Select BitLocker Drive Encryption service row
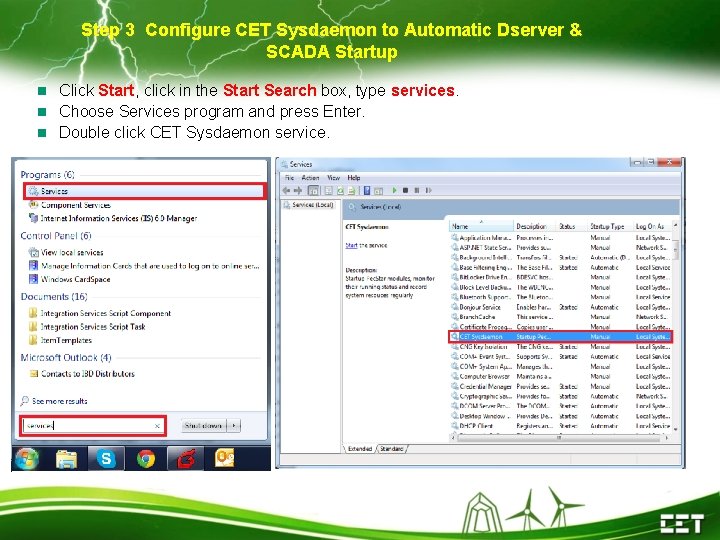The width and height of the screenshot is (720, 540). [x=561, y=277]
